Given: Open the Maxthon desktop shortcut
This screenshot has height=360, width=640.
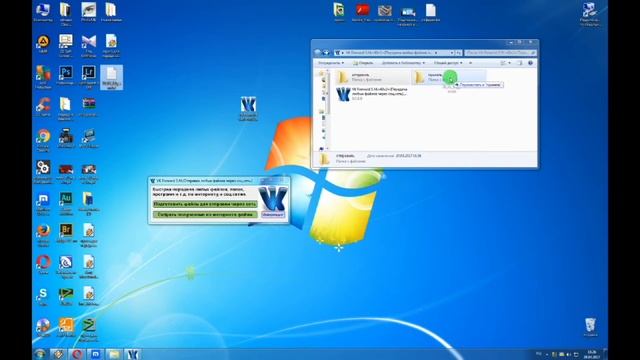Looking at the screenshot, I should tap(43, 203).
